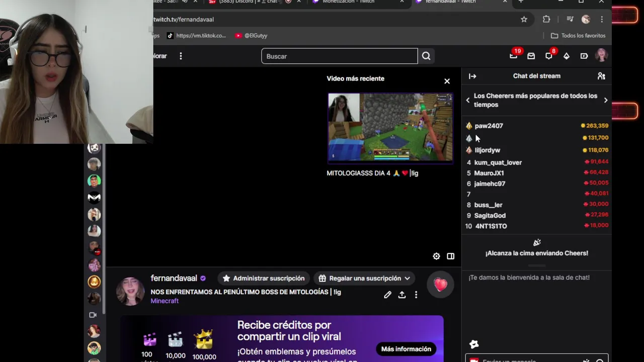Edit stream info with the pencil icon
644x362 pixels.
click(387, 295)
